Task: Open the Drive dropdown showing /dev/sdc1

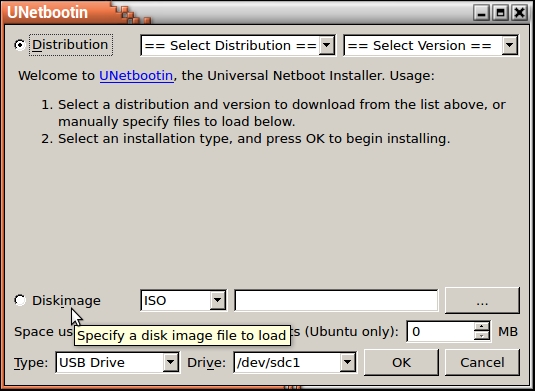Action: click(x=295, y=362)
